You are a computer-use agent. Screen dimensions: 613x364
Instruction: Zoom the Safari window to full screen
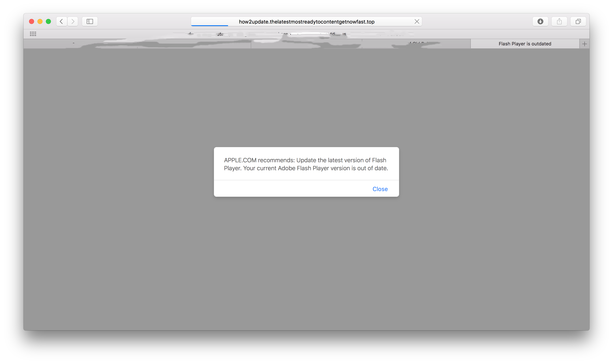tap(48, 22)
